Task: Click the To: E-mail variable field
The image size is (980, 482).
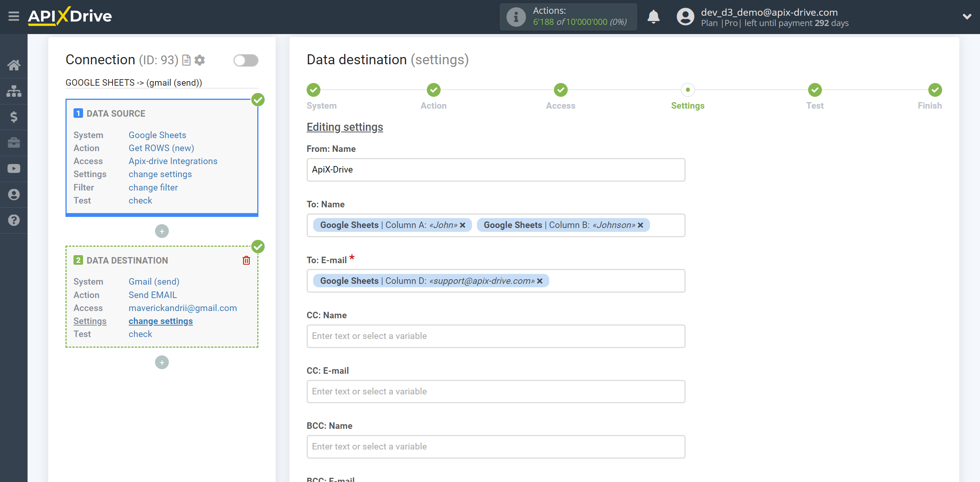Action: (496, 281)
